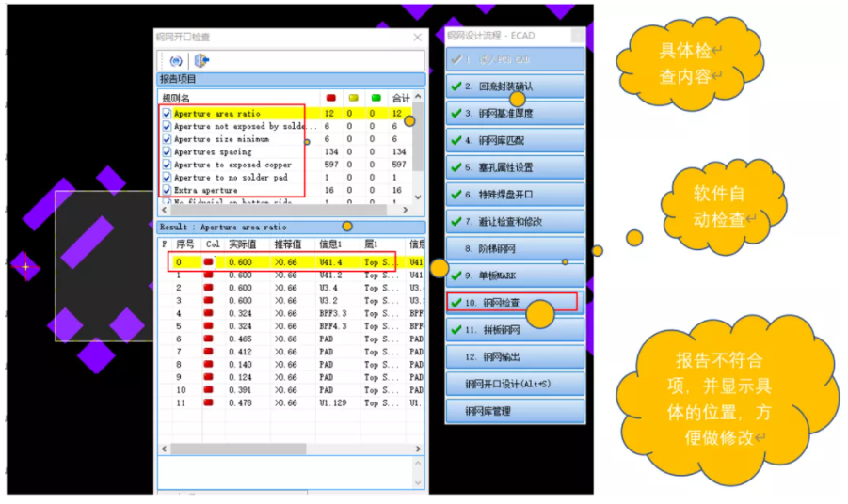Uncheck the Aperture area ratio rule

point(167,114)
